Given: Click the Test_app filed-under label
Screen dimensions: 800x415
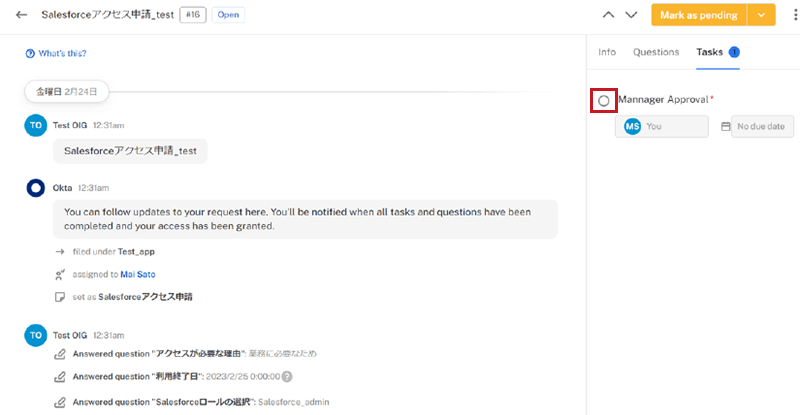Looking at the screenshot, I should [136, 252].
